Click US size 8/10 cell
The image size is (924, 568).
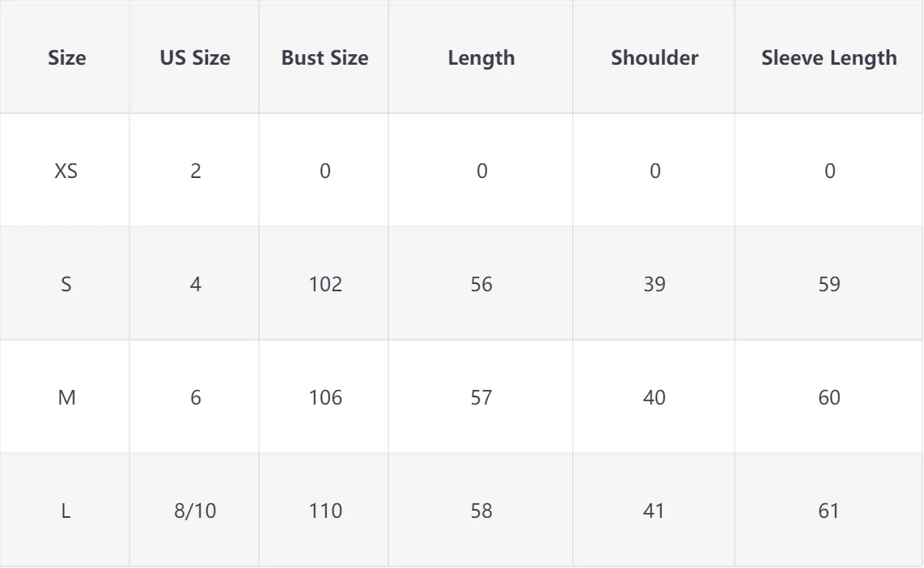[x=194, y=510]
